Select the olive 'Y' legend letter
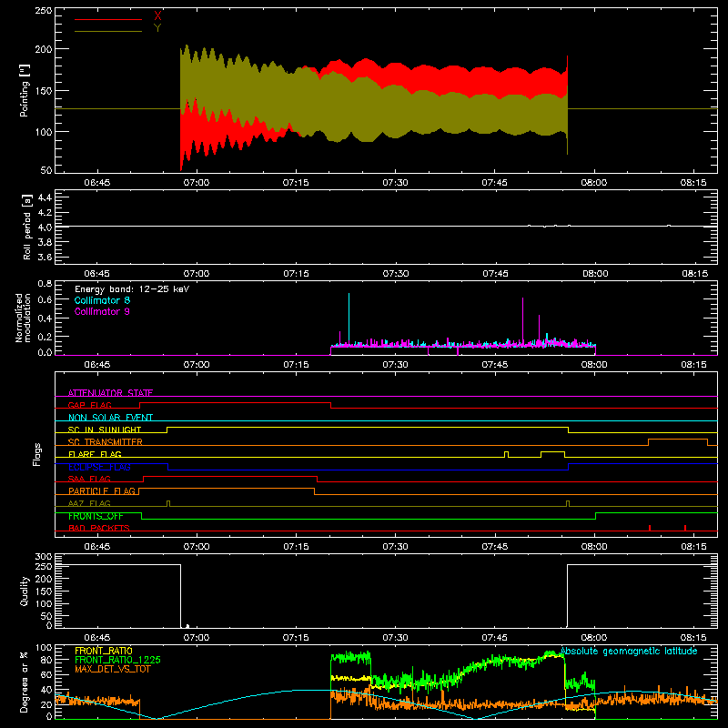Screen dimensions: 728x728 [x=157, y=28]
